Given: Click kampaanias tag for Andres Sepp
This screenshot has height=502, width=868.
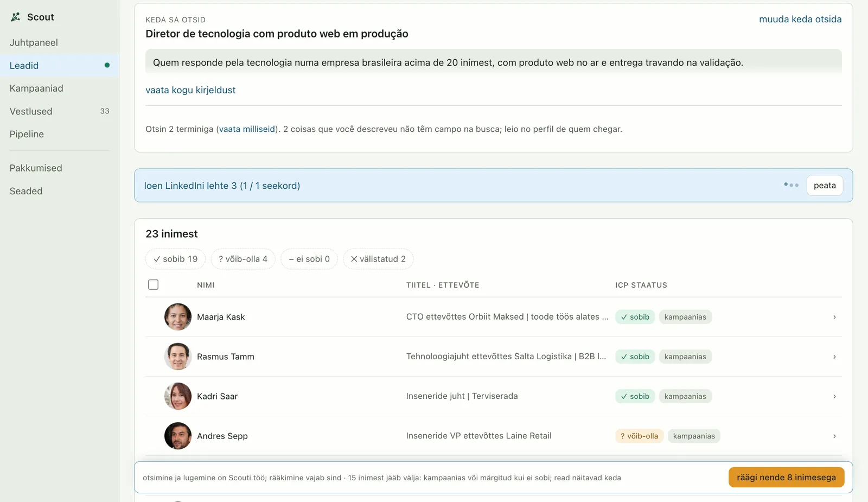Looking at the screenshot, I should 694,436.
